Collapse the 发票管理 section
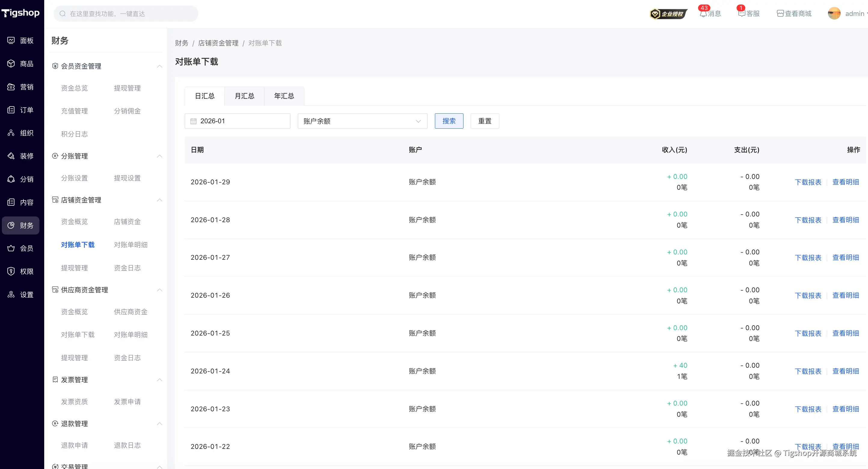Image resolution: width=868 pixels, height=469 pixels. pos(159,380)
